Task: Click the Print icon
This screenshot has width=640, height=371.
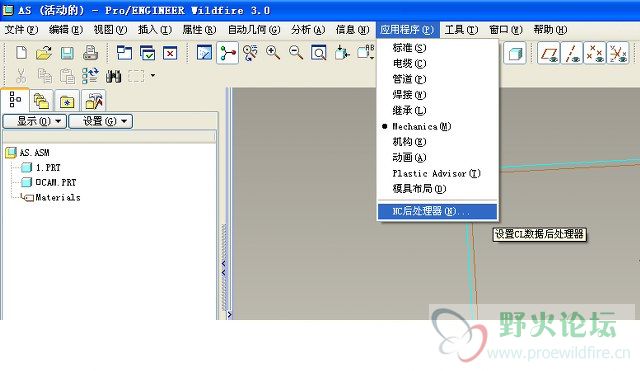Action: 90,53
